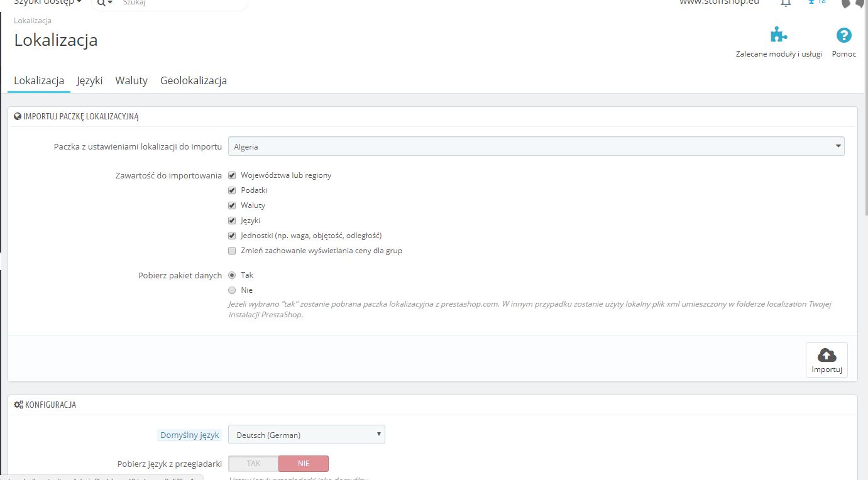
Task: Click the 'Pobierz język z przegladarki' label
Action: 170,464
